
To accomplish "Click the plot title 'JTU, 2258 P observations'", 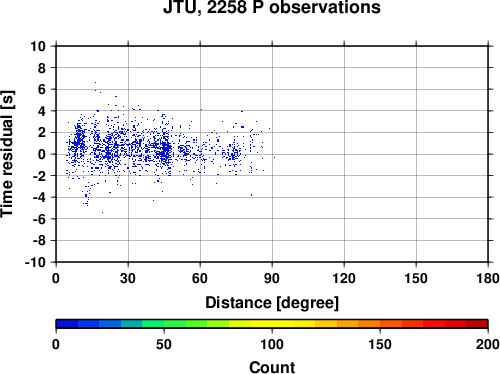I will point(272,7).
